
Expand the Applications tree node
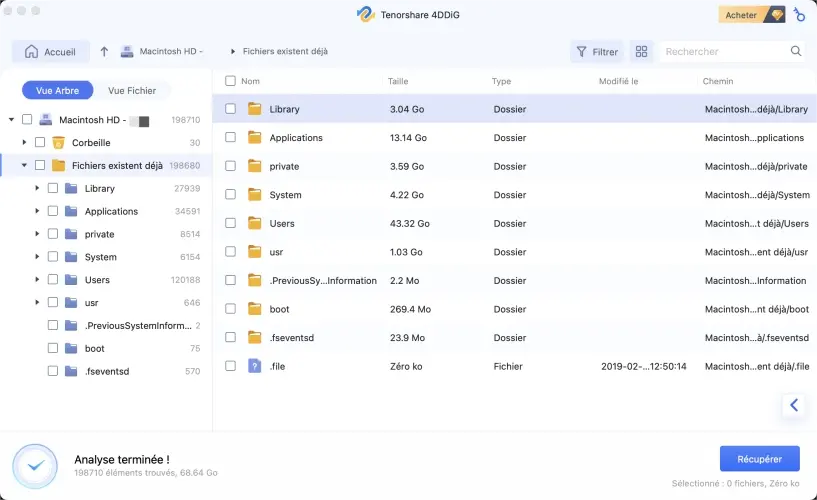click(37, 212)
